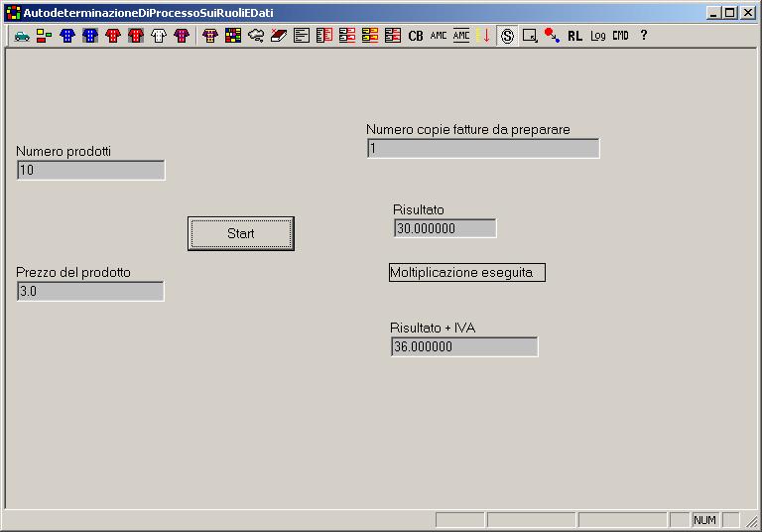This screenshot has width=762, height=532.
Task: Minimize the AutodeterminazioneDiProcessoSuiRuoliEDati window
Action: pos(713,13)
